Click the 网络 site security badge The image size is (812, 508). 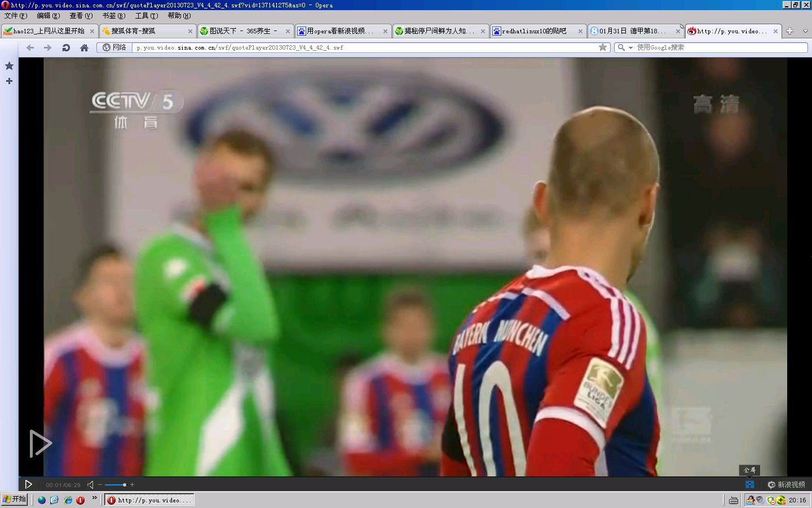(x=114, y=47)
